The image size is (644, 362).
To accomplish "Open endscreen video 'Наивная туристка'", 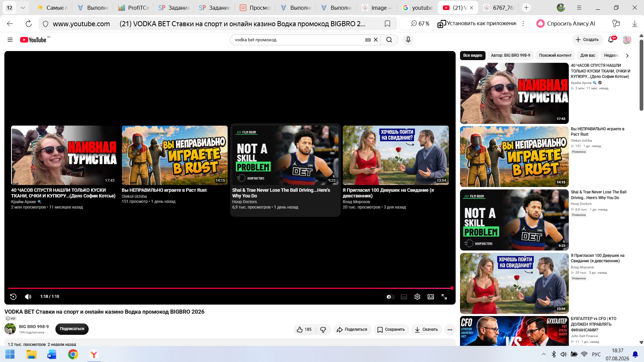I will click(64, 155).
